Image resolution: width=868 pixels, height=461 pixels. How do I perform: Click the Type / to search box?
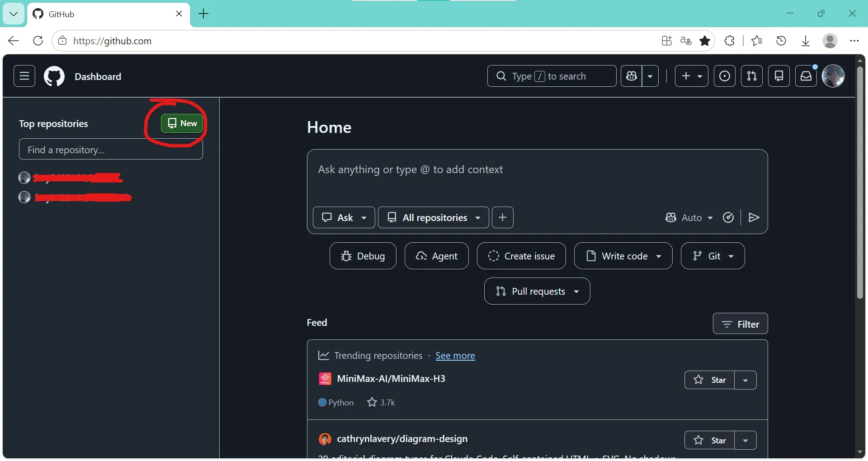[552, 76]
